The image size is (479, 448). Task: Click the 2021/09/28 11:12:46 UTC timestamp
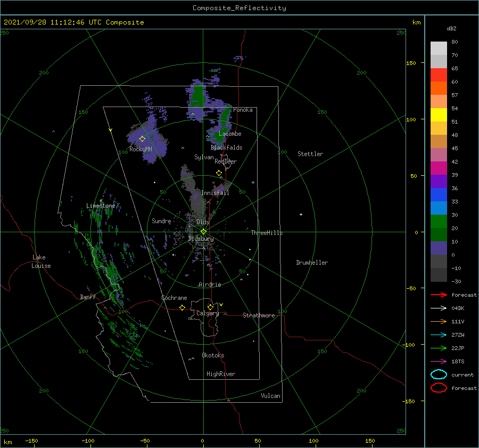coord(73,22)
